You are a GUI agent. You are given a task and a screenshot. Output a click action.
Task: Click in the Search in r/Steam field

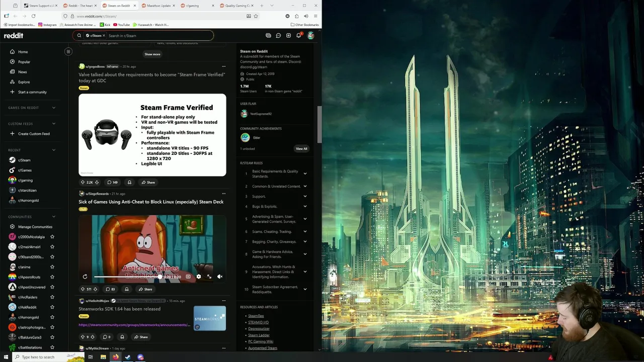[159, 36]
